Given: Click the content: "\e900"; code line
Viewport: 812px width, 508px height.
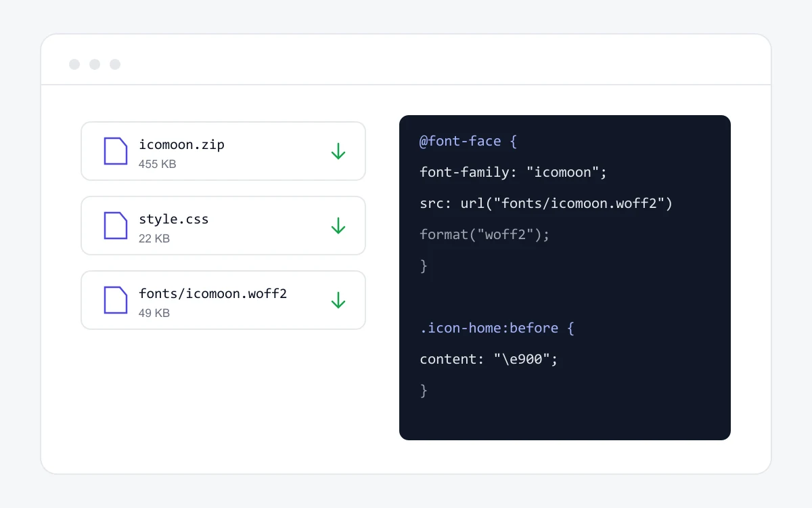Looking at the screenshot, I should 489,359.
